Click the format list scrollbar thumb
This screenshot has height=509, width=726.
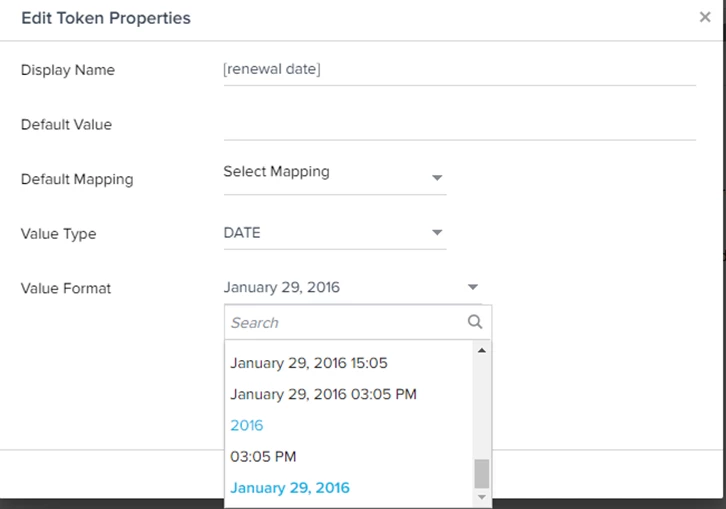pos(482,474)
